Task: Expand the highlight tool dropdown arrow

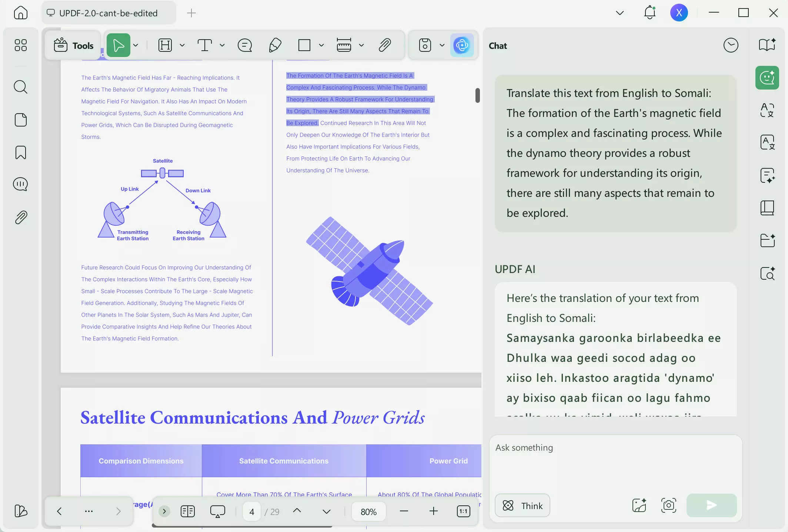Action: 182,45
